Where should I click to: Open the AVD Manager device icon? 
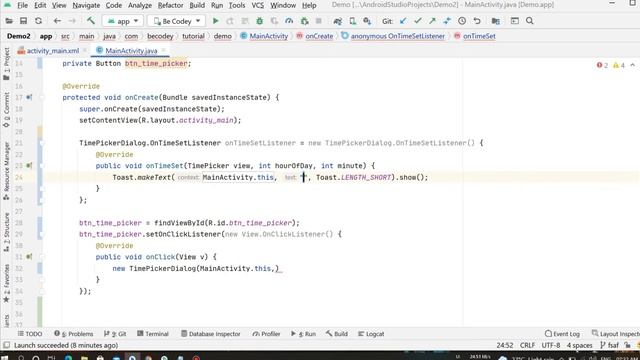point(352,21)
